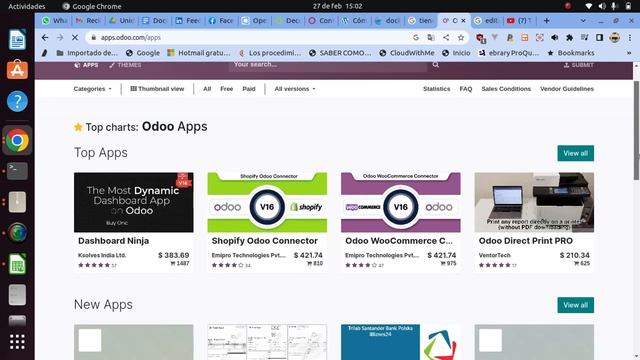Click the SUBMIT button

(579, 65)
